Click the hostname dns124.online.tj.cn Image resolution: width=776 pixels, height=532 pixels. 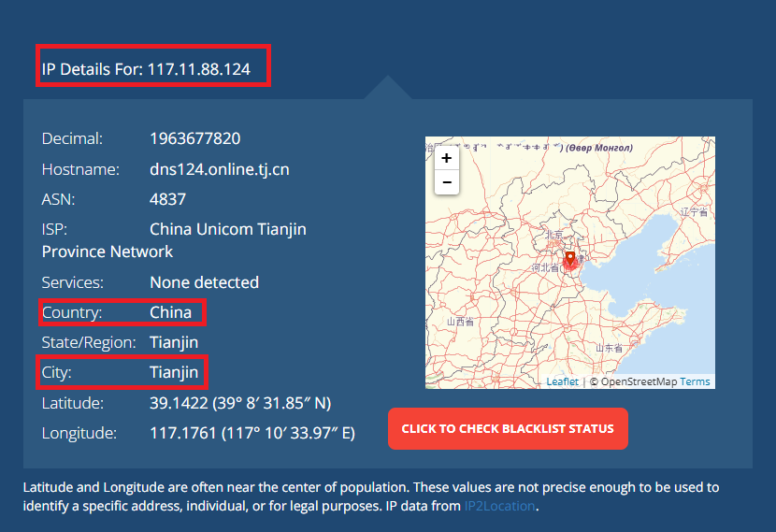click(x=219, y=169)
